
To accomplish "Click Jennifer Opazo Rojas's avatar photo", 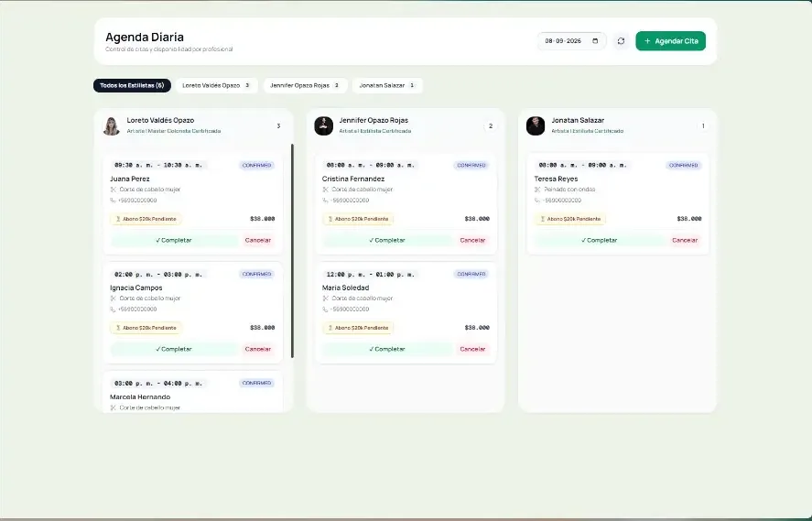I will tap(324, 125).
